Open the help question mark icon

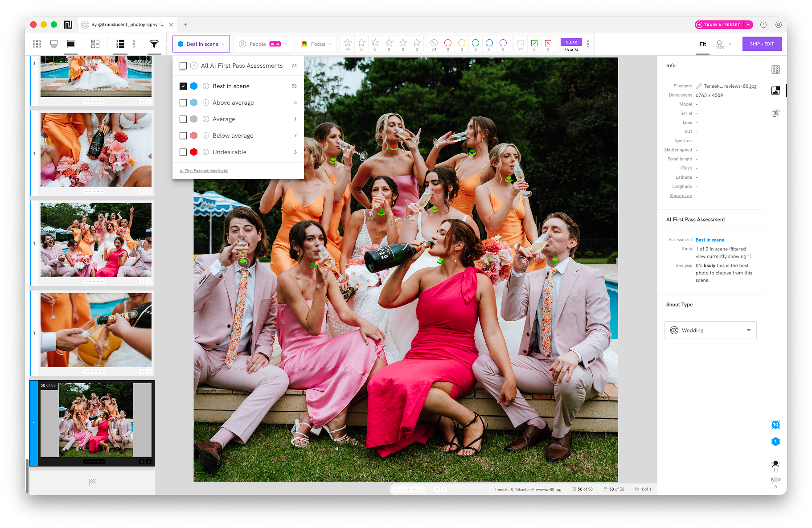tap(763, 25)
